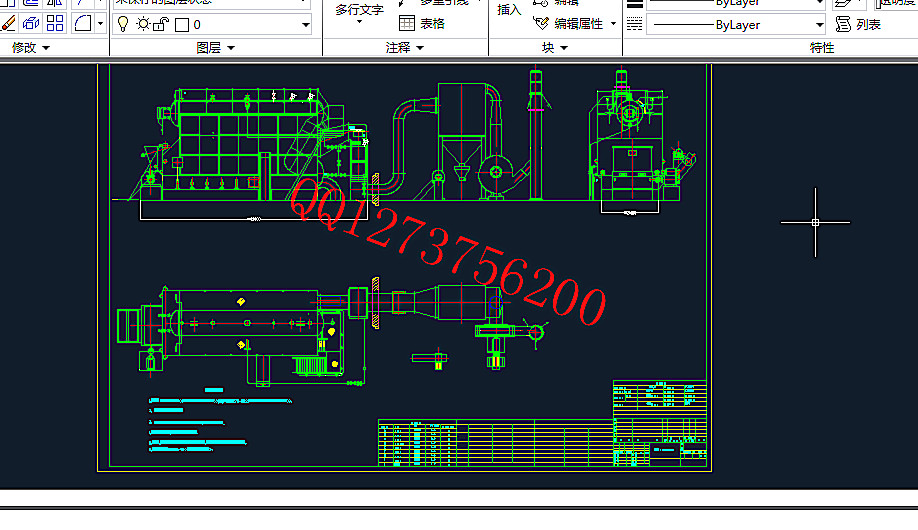Expand the 修改 panel

30,47
